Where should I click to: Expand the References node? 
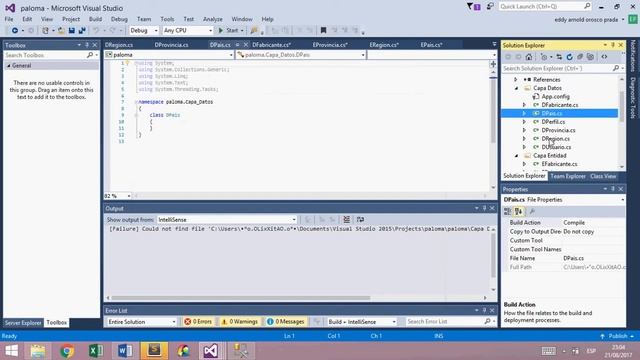(516, 80)
